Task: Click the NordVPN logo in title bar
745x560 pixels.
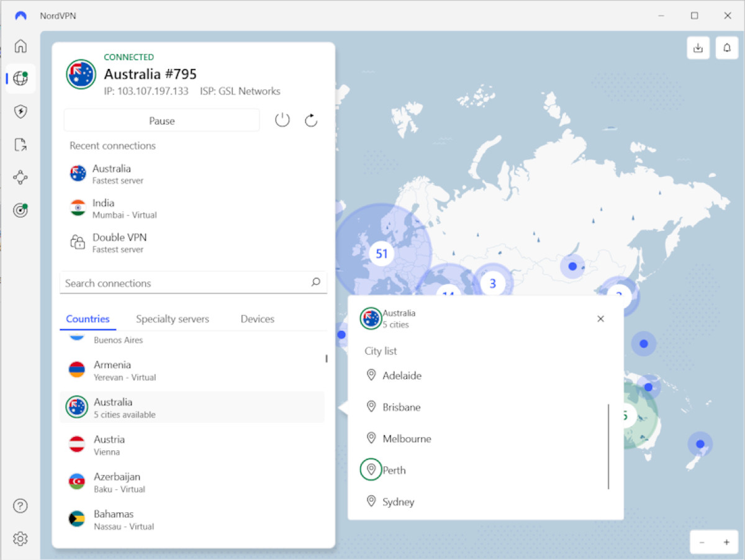Action: (x=21, y=16)
